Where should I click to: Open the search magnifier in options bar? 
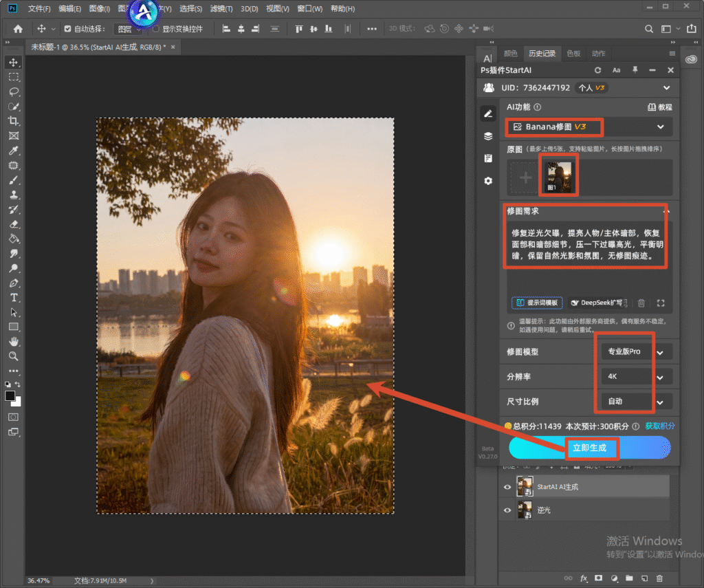(x=649, y=29)
